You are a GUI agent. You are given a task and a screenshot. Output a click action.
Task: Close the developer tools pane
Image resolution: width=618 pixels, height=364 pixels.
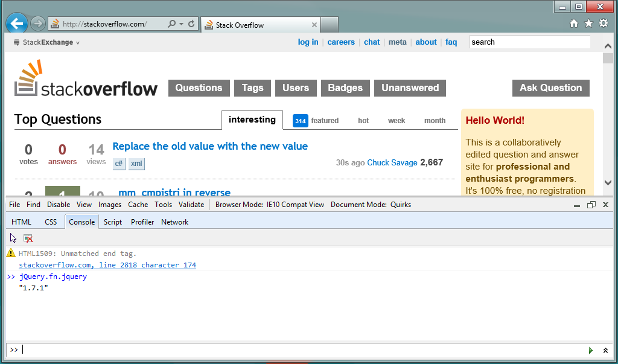coord(606,205)
